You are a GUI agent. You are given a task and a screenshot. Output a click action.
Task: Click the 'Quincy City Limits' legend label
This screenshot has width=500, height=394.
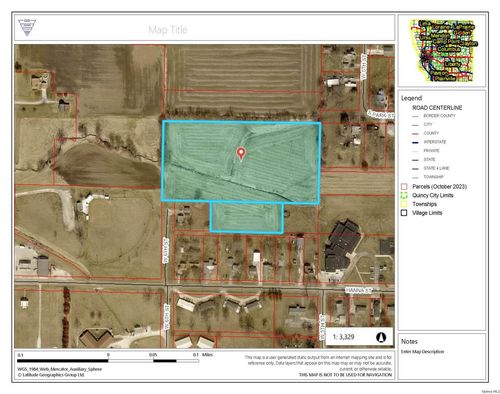point(433,195)
